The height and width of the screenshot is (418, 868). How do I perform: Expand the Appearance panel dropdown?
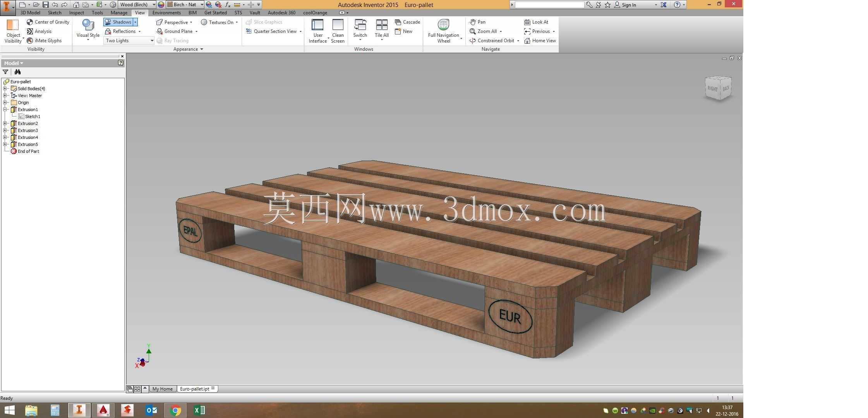pos(188,49)
